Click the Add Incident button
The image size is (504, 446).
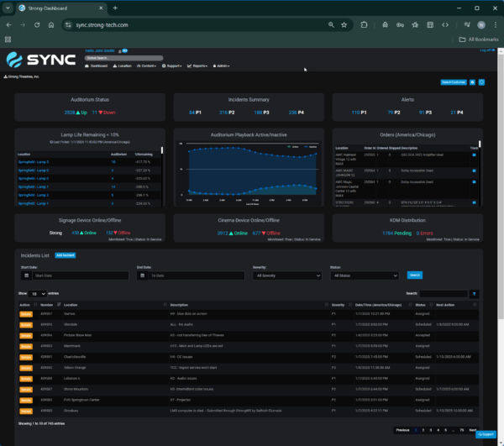tap(65, 254)
